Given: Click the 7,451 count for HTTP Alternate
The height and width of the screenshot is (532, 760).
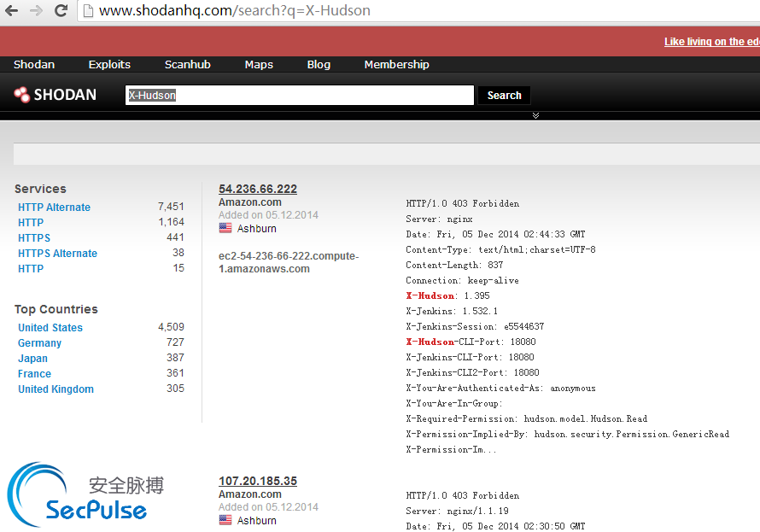Looking at the screenshot, I should tap(171, 207).
